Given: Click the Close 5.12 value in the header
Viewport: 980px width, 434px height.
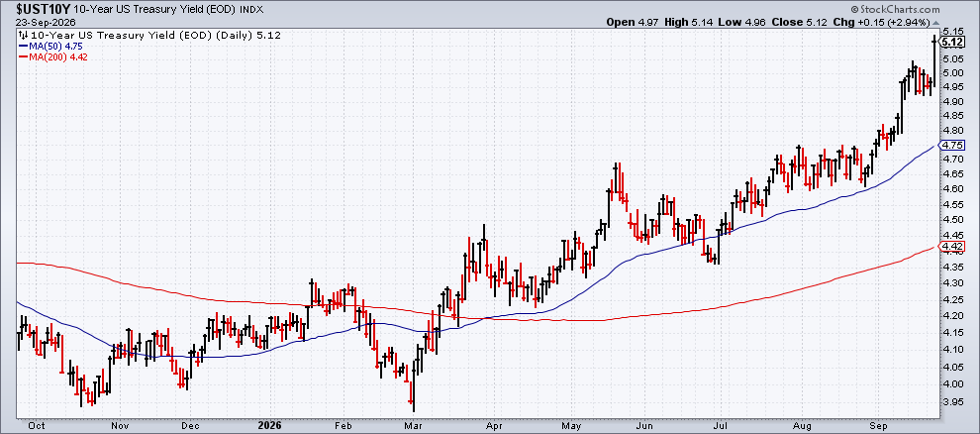Looking at the screenshot, I should click(x=806, y=22).
